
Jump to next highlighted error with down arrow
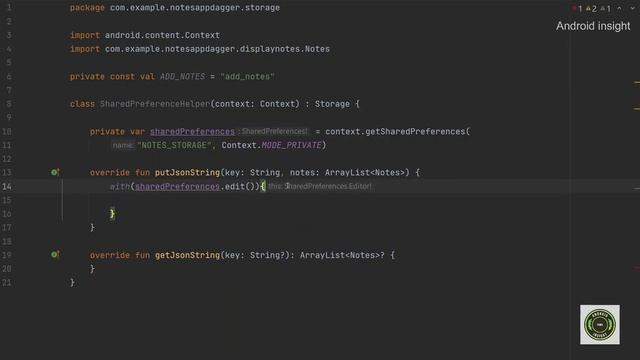click(x=633, y=8)
